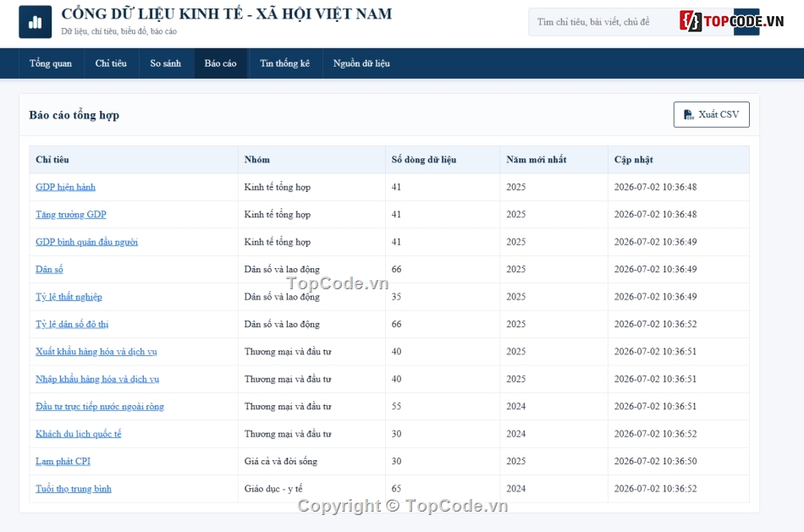This screenshot has height=532, width=804.
Task: Open Xuất khẩu hàng hóa và dịch vụ link
Action: click(96, 352)
